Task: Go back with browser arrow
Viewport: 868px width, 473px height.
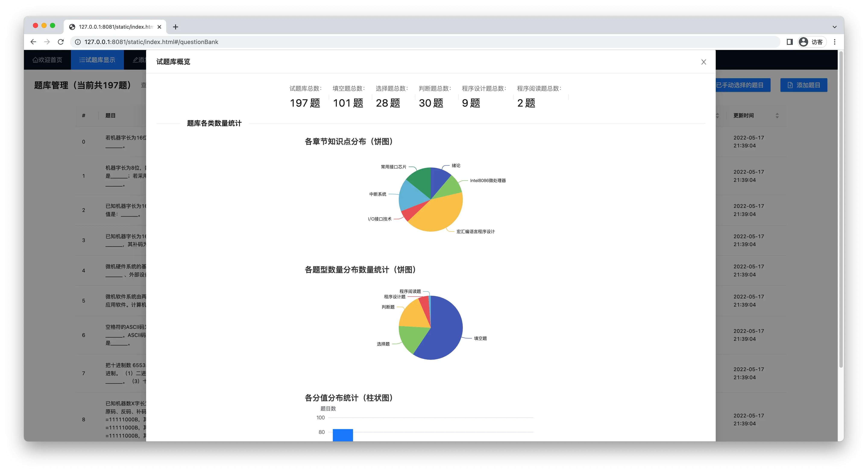Action: click(33, 42)
